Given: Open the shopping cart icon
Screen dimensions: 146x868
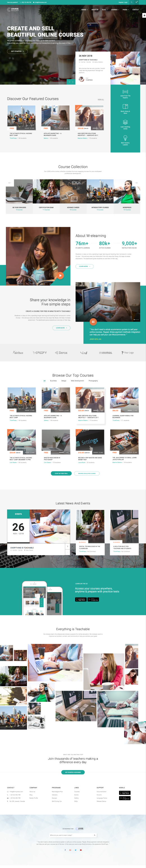Looking at the screenshot, I should click(x=136, y=2).
